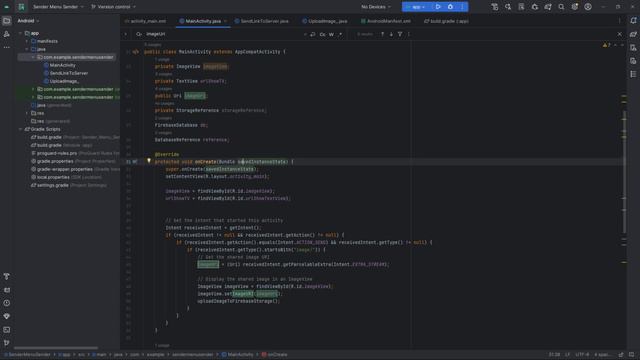The width and height of the screenshot is (640, 360).
Task: Open the Project tool window icon
Action: pyautogui.click(x=7, y=21)
